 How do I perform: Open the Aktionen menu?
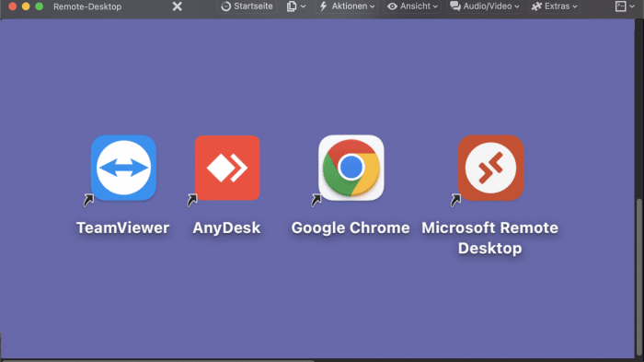tap(347, 6)
